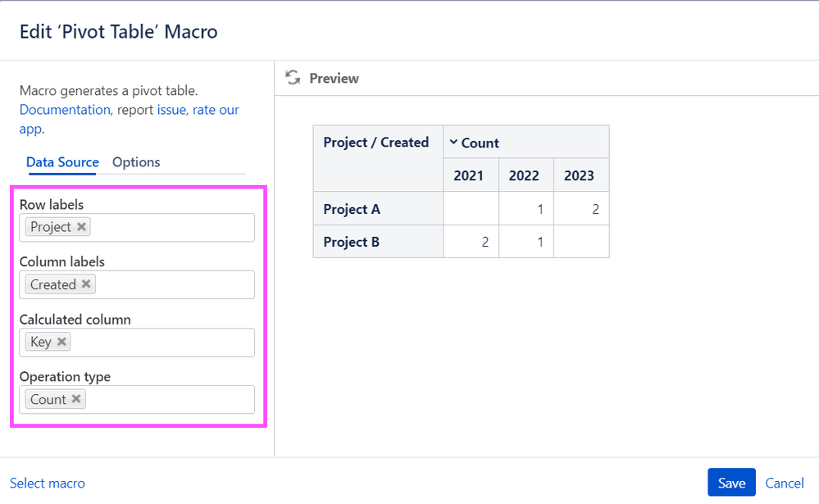Cancel editing the macro
819x504 pixels.
[x=784, y=484]
